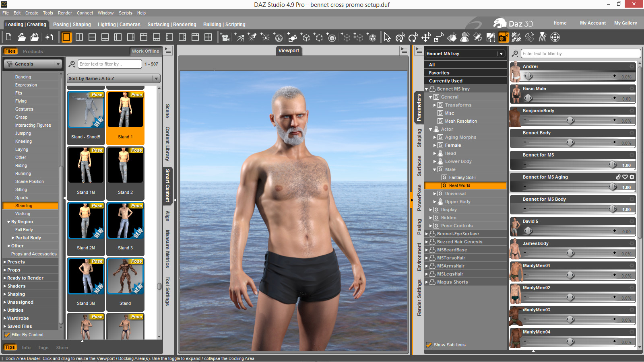Toggle Work Offline button
The width and height of the screenshot is (644, 362).
[145, 51]
